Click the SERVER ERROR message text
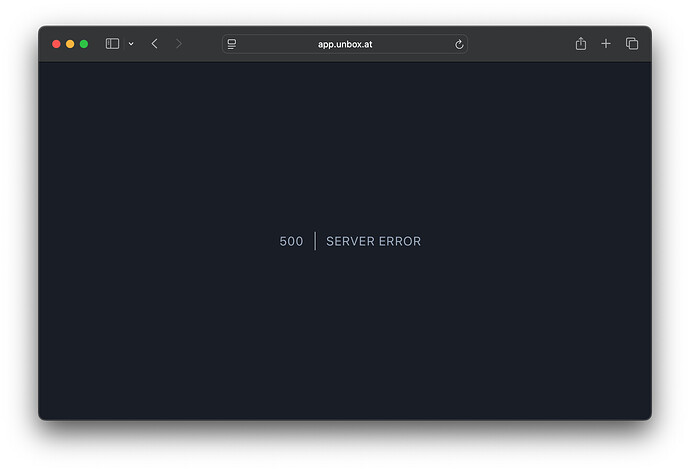Viewport: 690px width, 471px height. pos(373,241)
